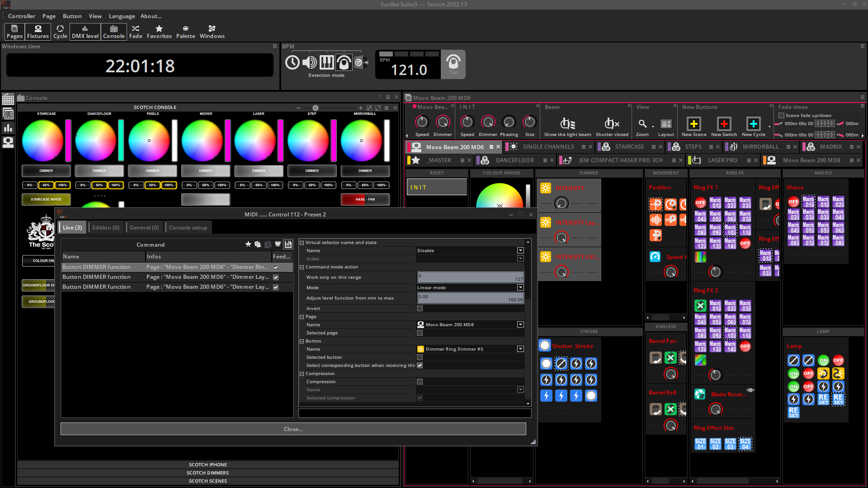Toggle Select corresponding button when receiving checkbox

pyautogui.click(x=420, y=366)
